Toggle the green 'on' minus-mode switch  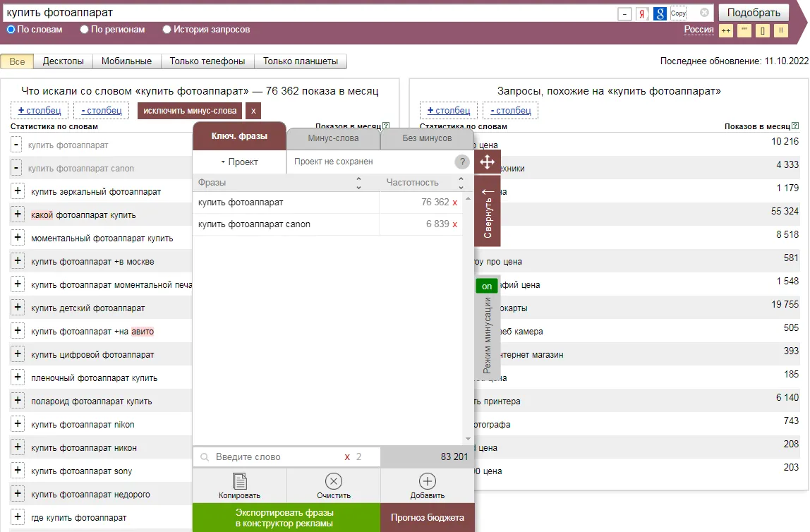point(487,286)
